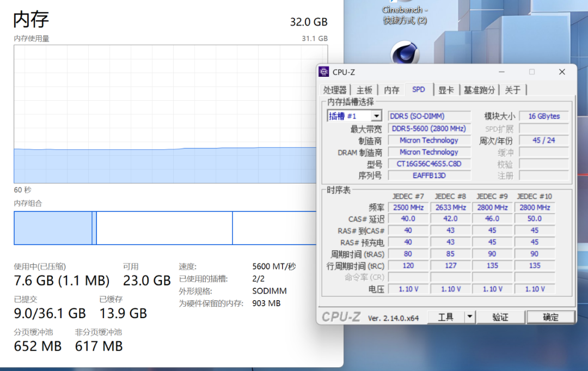This screenshot has height=371, width=588.
Task: Click the Ver. 2.14.0.x64 version text
Action: tap(393, 318)
